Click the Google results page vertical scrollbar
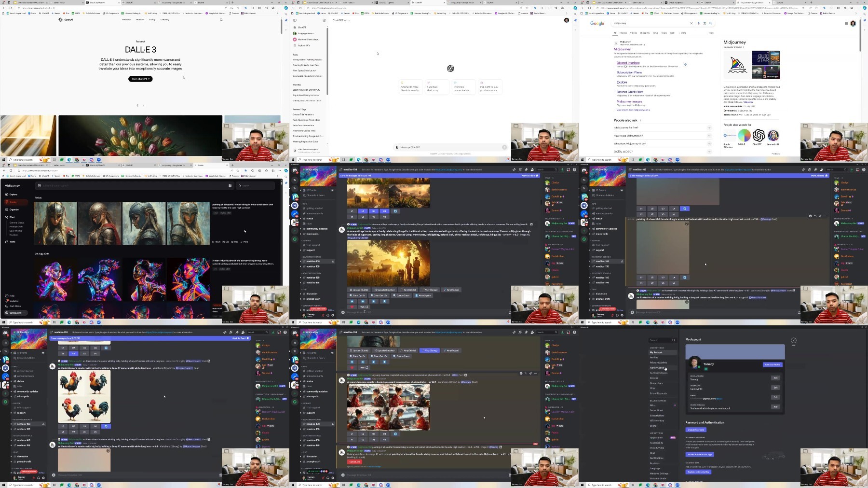Screen dimensions: 868x488 click(860, 36)
